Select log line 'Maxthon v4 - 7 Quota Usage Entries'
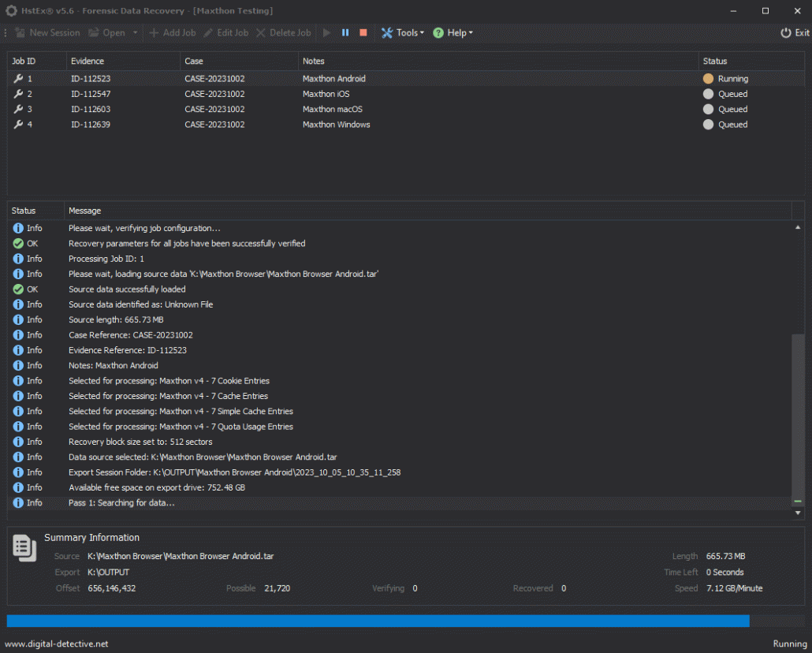 tap(399, 427)
